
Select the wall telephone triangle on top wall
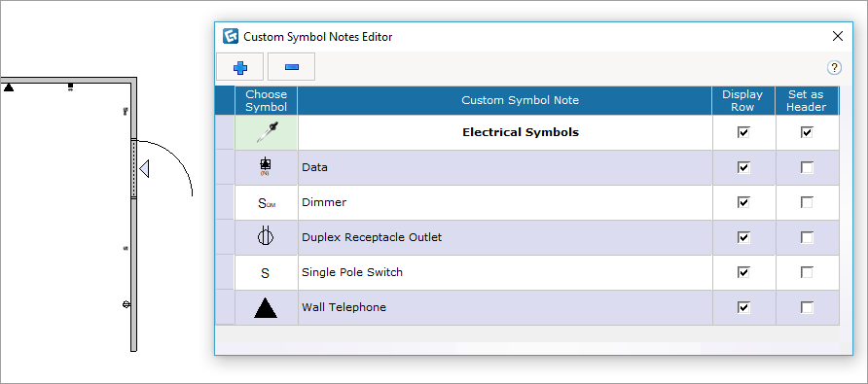tap(9, 87)
